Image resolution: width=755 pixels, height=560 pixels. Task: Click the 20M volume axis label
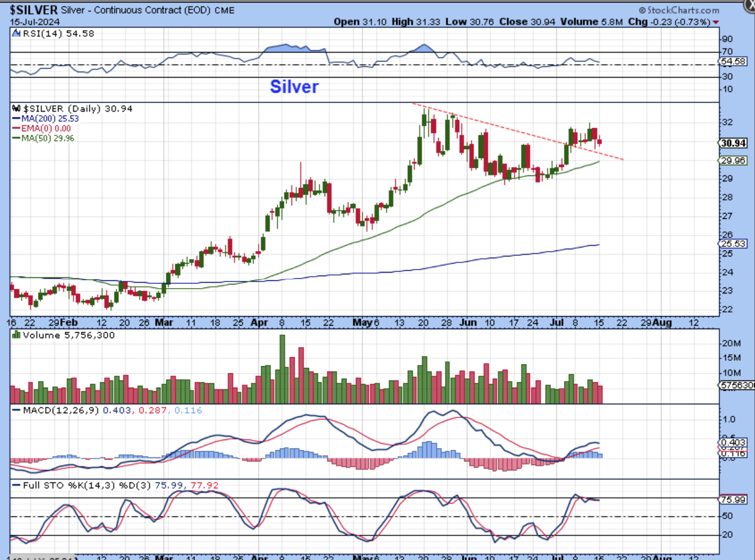pyautogui.click(x=731, y=343)
